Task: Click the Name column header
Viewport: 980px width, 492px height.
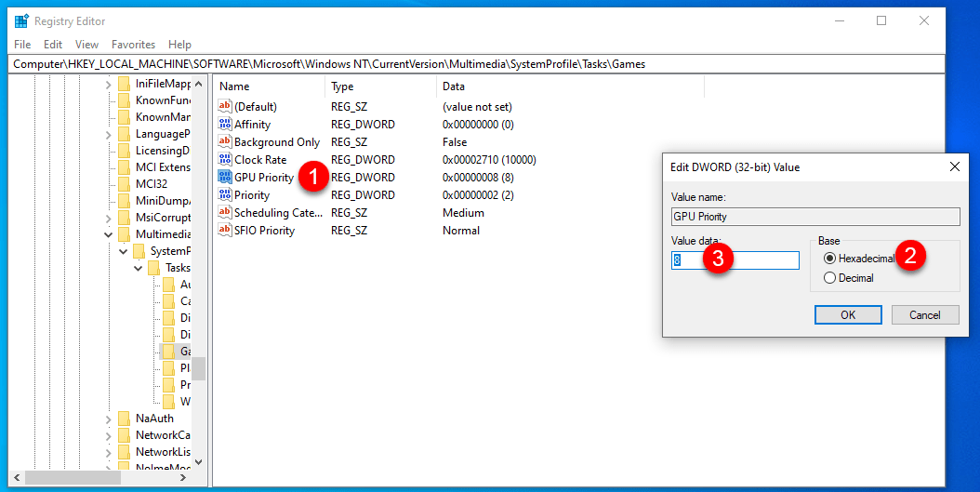Action: [270, 86]
